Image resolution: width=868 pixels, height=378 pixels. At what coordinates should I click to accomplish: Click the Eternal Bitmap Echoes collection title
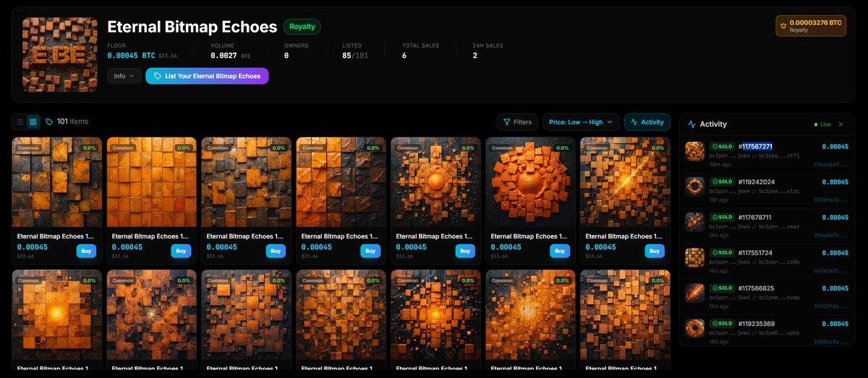[x=192, y=27]
